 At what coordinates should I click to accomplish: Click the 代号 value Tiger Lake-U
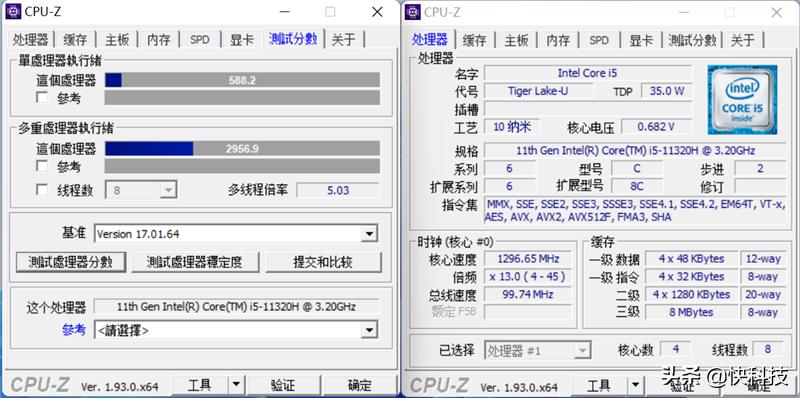(x=538, y=91)
